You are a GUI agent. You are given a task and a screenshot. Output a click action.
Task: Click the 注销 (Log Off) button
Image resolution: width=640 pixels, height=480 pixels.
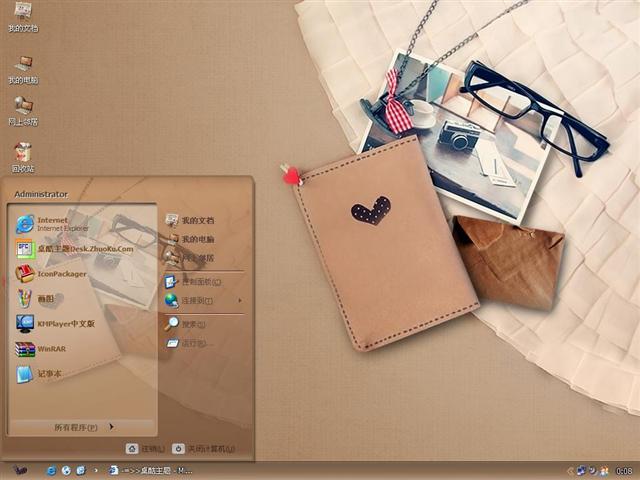pos(146,449)
